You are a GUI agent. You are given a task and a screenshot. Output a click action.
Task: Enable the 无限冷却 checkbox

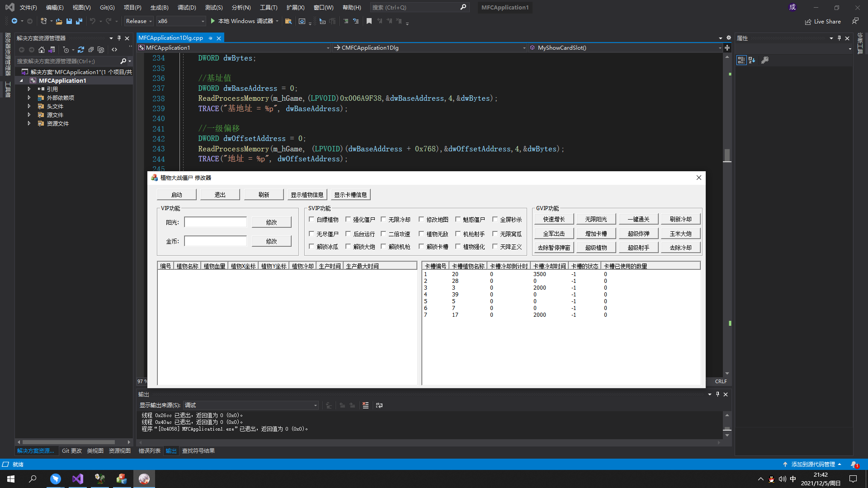383,220
